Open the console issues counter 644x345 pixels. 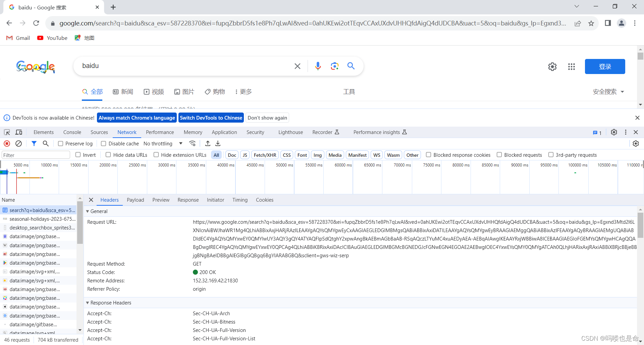click(597, 133)
